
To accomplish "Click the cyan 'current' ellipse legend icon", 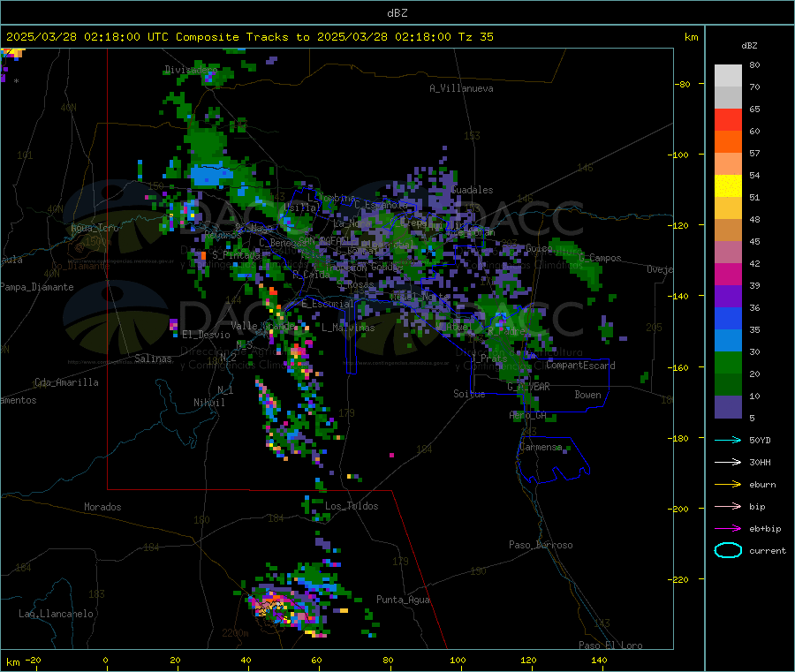I will pyautogui.click(x=728, y=550).
